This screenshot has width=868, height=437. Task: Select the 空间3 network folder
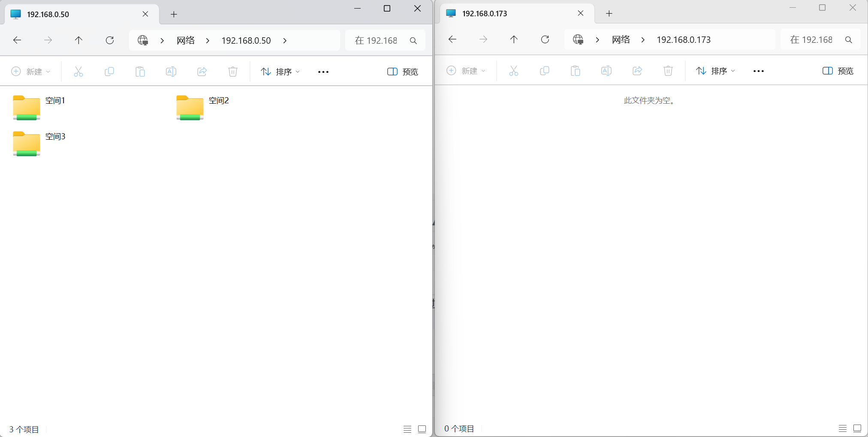(x=39, y=143)
